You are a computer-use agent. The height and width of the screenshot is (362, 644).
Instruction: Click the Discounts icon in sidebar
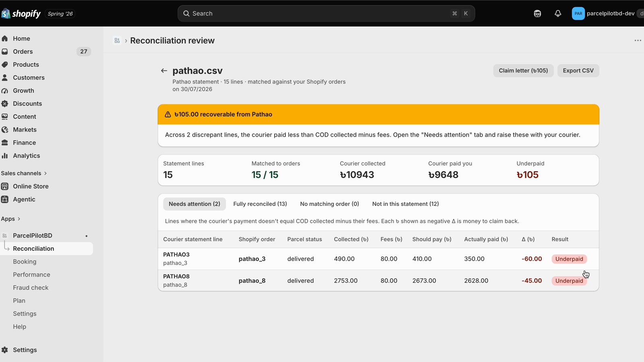point(5,103)
